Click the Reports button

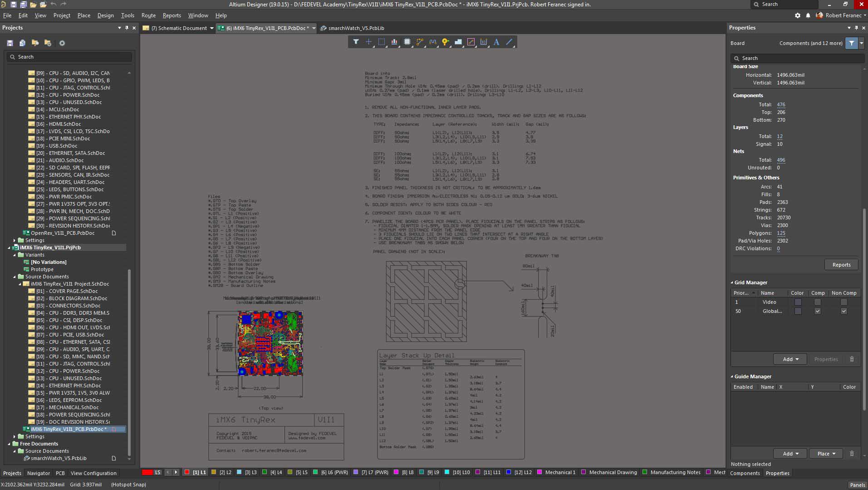841,265
